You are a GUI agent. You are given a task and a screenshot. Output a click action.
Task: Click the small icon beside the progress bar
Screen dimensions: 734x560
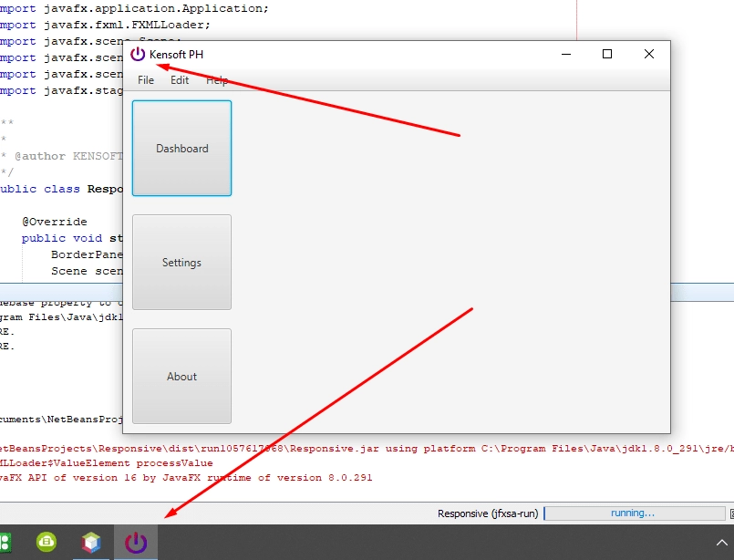click(x=729, y=513)
